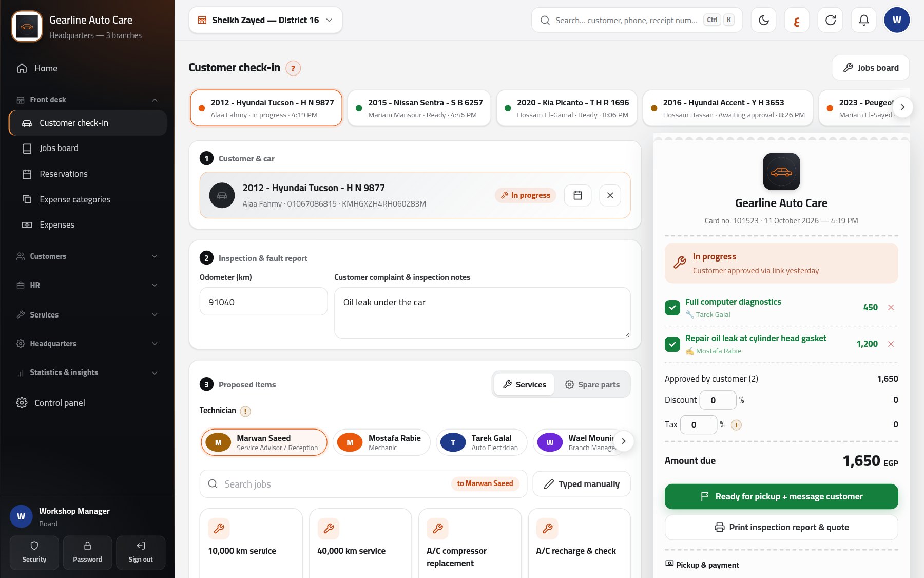
Task: Click Print inspection report & quote
Action: point(781,527)
